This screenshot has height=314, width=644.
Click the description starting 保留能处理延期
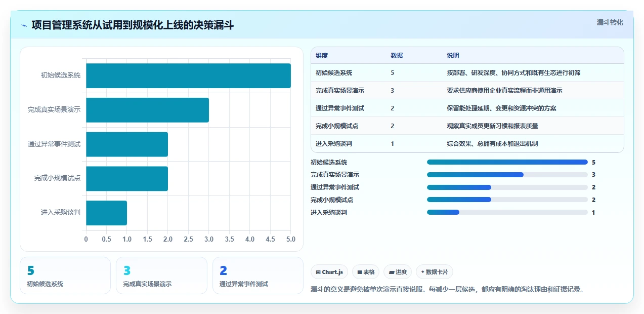click(x=501, y=108)
